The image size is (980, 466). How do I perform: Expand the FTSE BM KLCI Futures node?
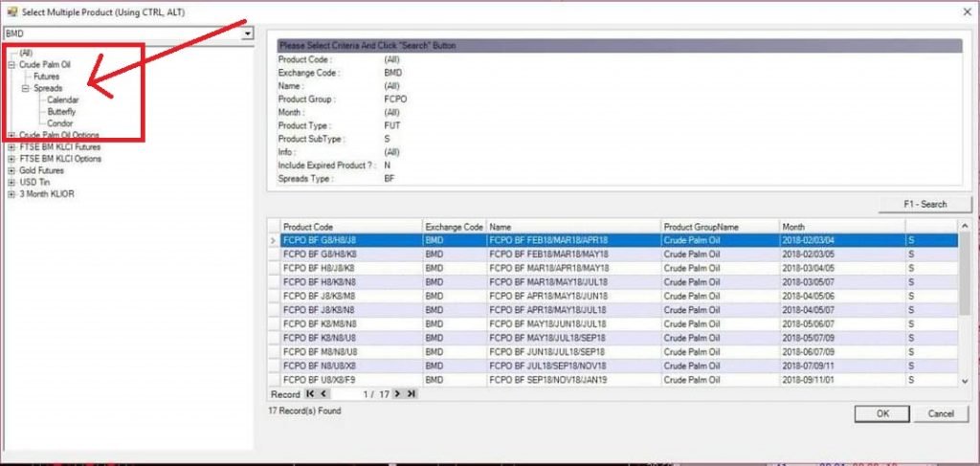(11, 147)
